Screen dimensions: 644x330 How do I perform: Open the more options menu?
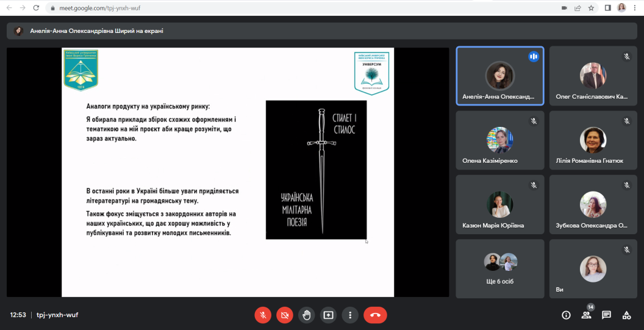pyautogui.click(x=350, y=315)
